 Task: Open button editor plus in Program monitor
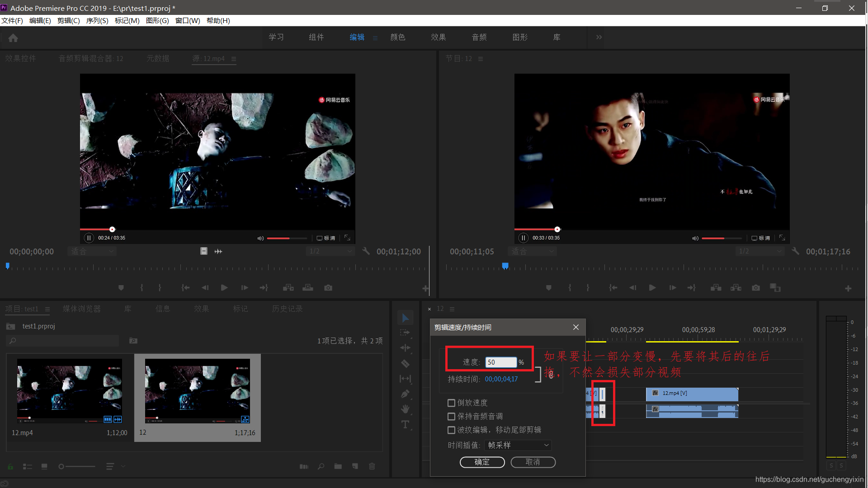coord(848,288)
